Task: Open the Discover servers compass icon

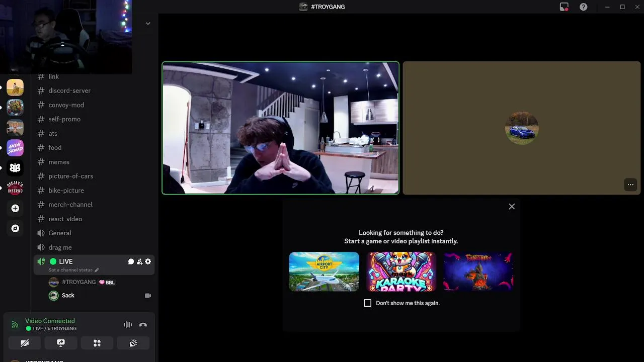Action: tap(15, 228)
